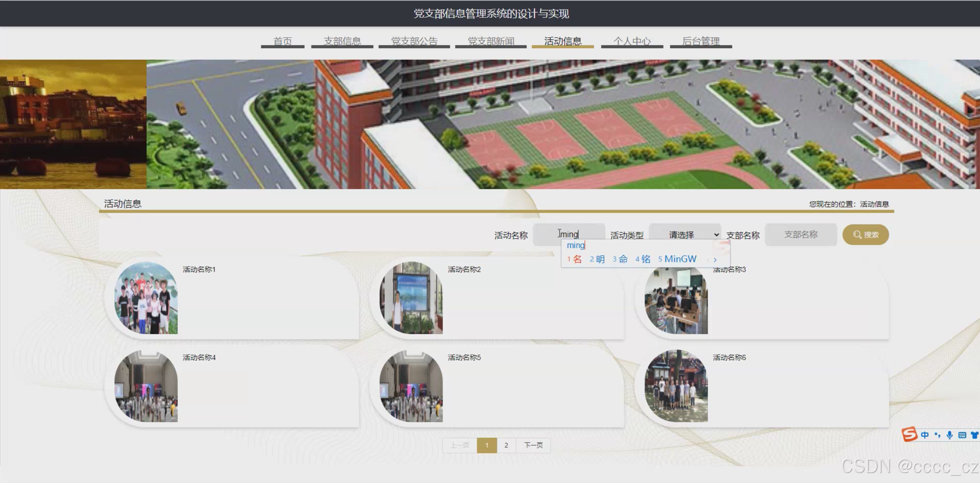Click the Sogou skin shirt icon
The width and height of the screenshot is (980, 483).
[974, 435]
